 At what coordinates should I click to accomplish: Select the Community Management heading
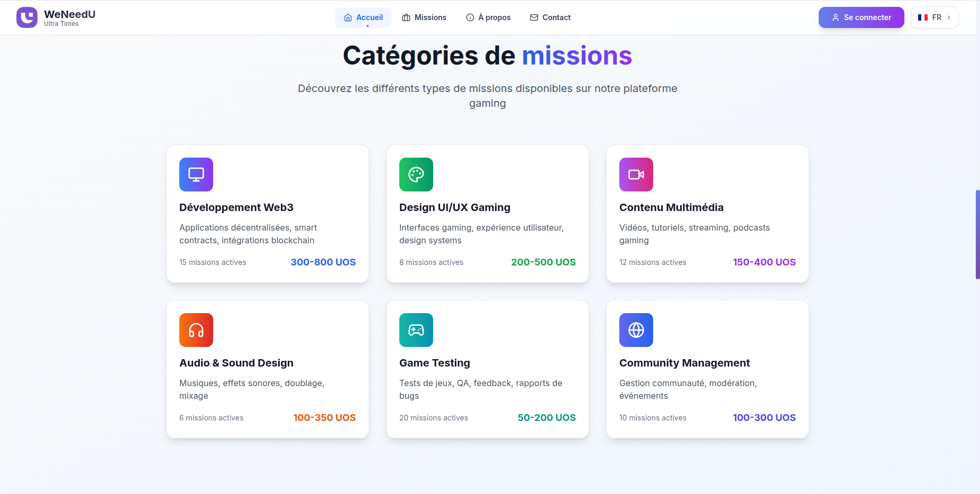684,363
